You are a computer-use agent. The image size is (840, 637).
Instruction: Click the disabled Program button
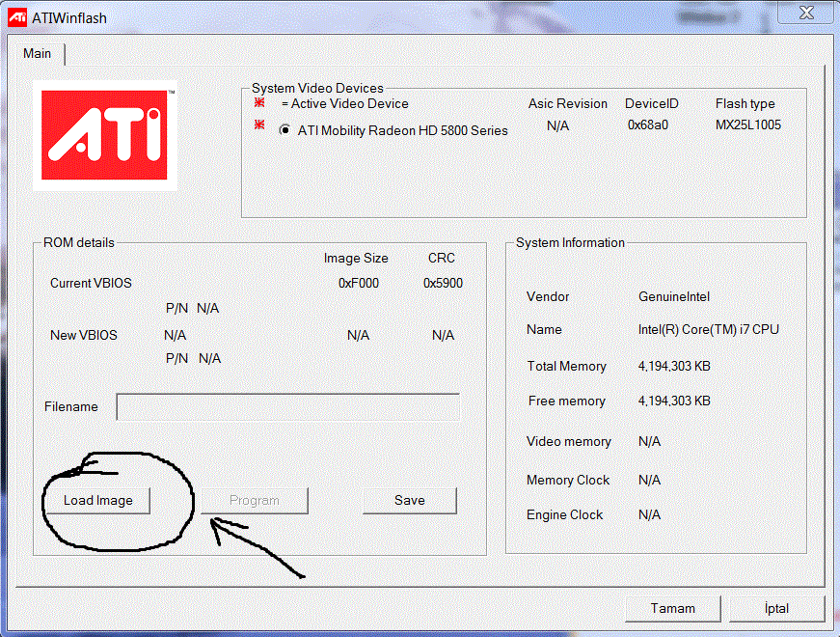tap(255, 500)
